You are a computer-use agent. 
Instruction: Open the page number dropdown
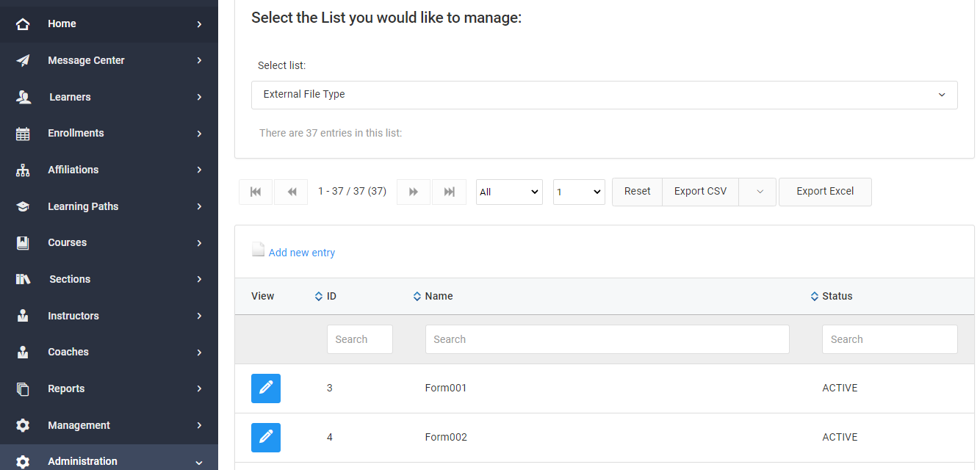tap(579, 192)
